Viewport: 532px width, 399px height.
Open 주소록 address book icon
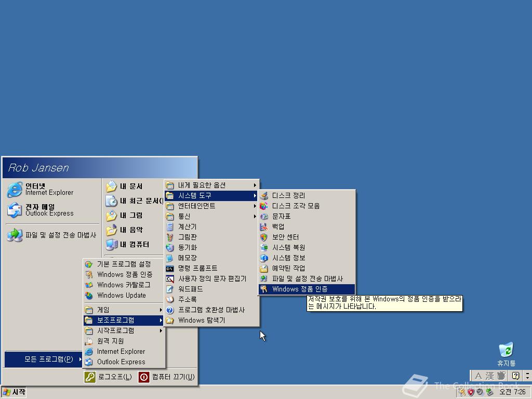click(x=170, y=300)
